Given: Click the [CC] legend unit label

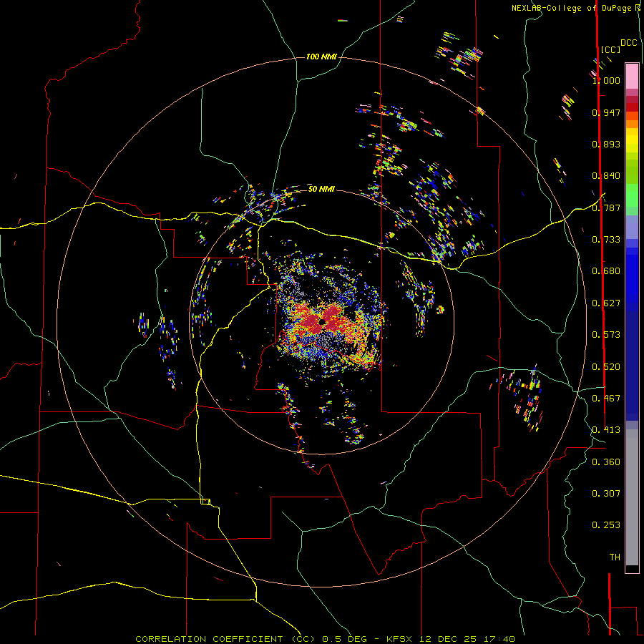Looking at the screenshot, I should [610, 49].
